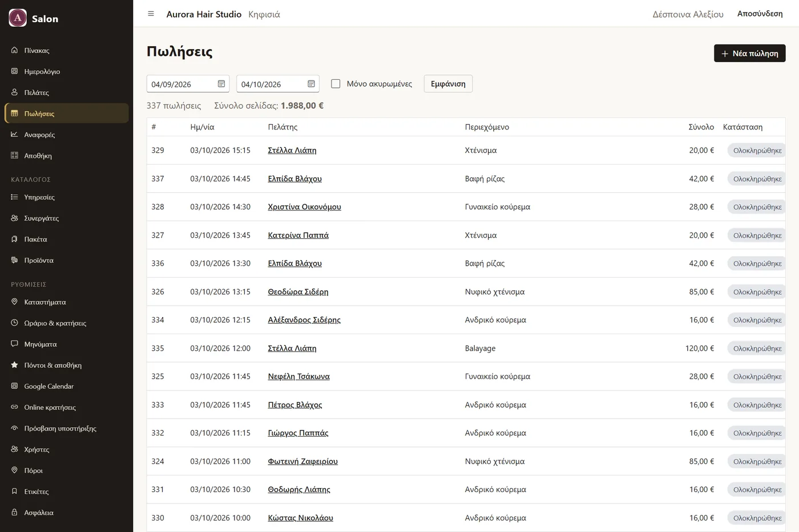799x532 pixels.
Task: Open Google Calendar settings
Action: pyautogui.click(x=67, y=387)
